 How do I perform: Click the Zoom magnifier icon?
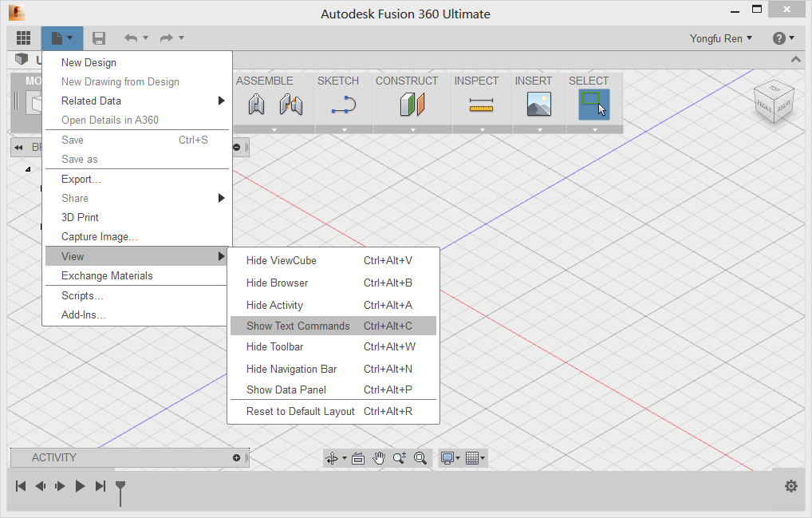[x=400, y=458]
